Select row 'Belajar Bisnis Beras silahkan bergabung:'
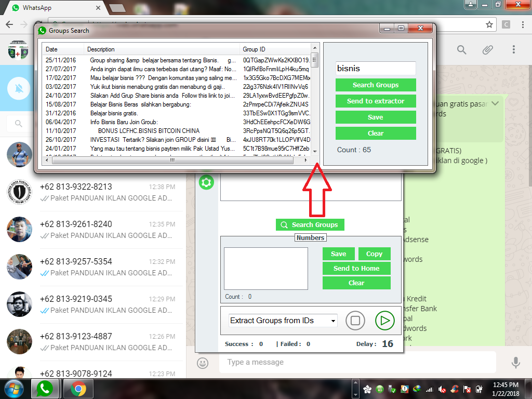 click(x=177, y=104)
